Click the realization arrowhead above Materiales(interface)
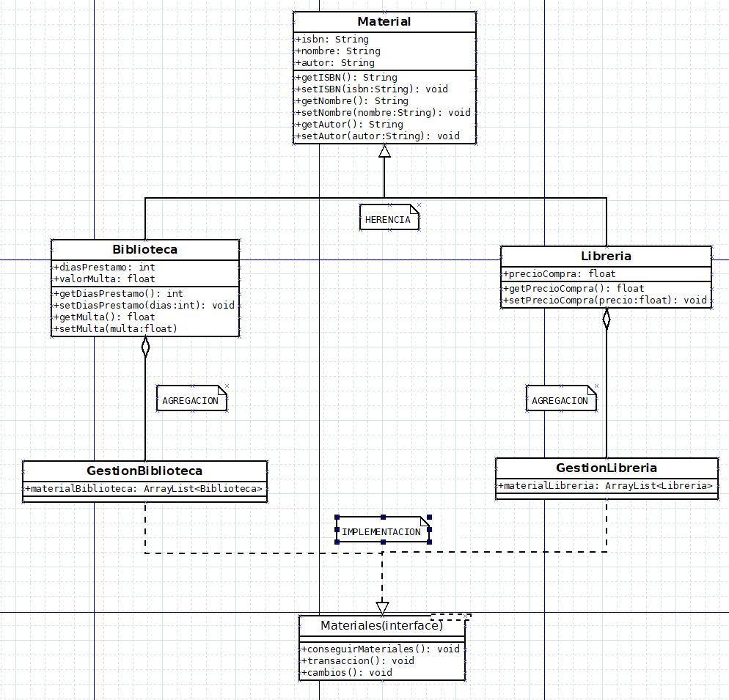 (x=382, y=608)
